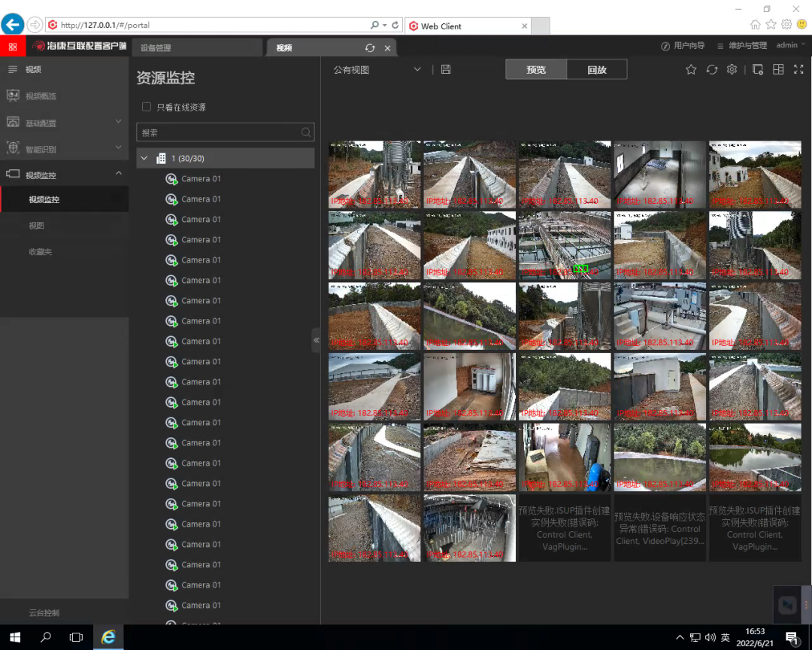Open the gear settings icon above video grid
This screenshot has width=812, height=650.
[732, 70]
